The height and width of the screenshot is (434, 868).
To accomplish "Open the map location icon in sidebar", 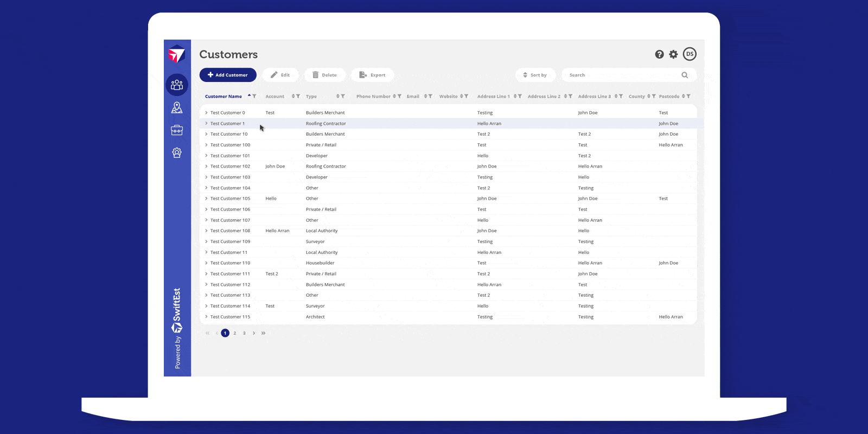I will (177, 107).
